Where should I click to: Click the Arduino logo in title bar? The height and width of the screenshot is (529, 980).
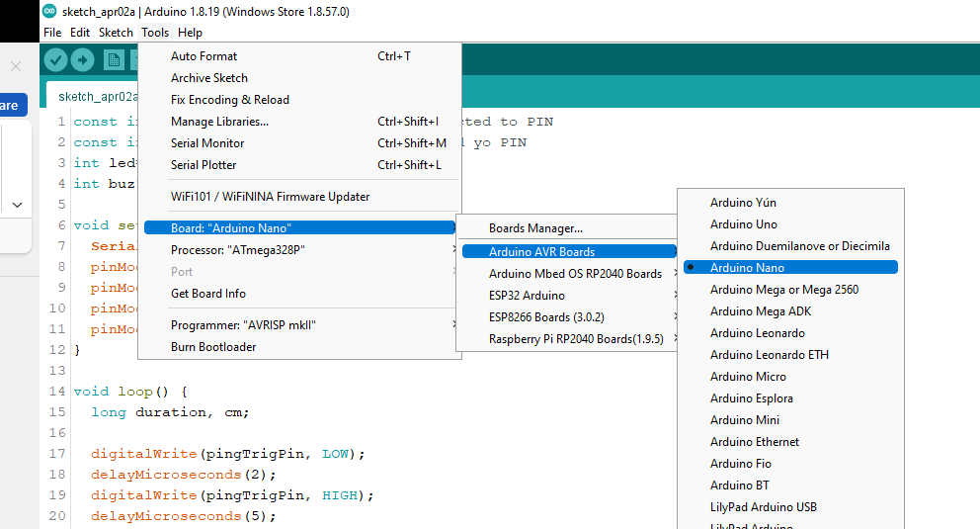pos(49,12)
